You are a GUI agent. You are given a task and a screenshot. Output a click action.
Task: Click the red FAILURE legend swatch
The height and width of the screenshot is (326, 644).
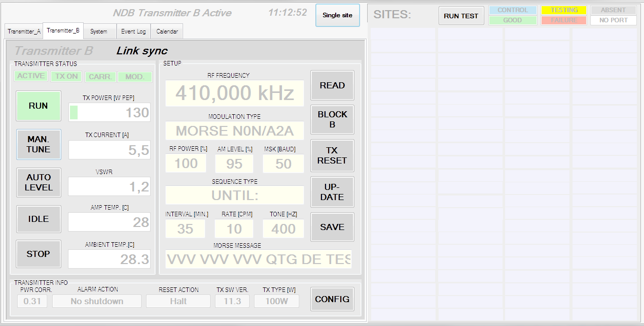coord(564,20)
